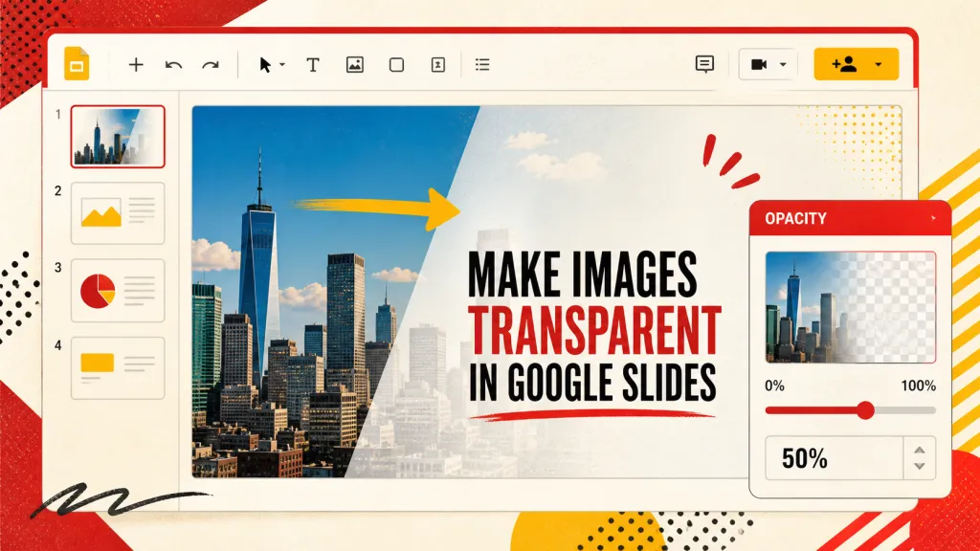Image resolution: width=980 pixels, height=551 pixels.
Task: Select slide 3 thumbnail with pie chart
Action: tap(118, 291)
